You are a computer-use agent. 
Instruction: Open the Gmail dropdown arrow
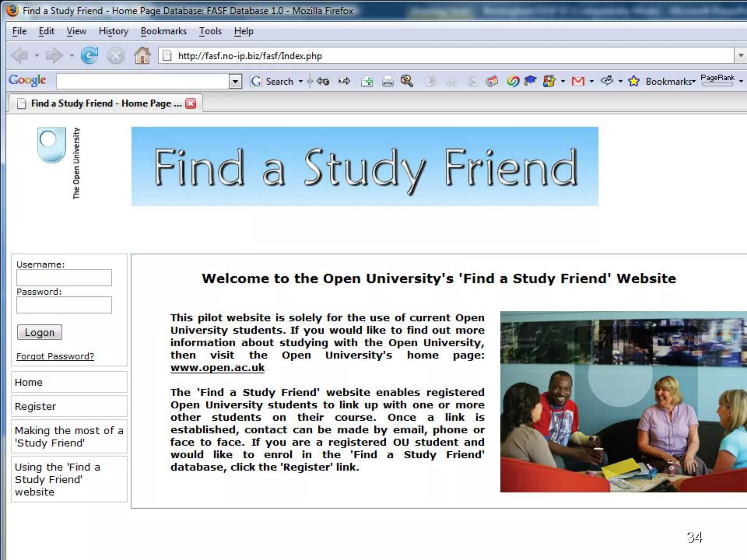point(592,81)
